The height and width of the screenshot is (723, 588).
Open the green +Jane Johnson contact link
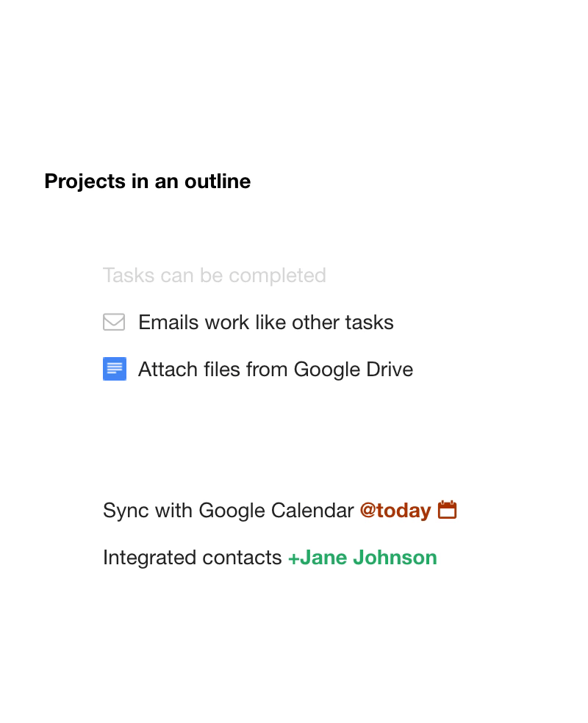coord(362,558)
